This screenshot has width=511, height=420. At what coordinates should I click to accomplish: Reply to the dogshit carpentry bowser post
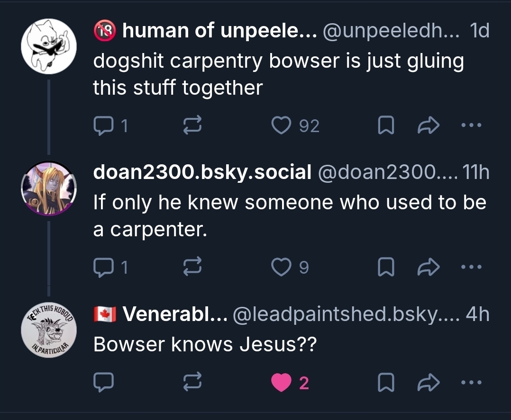tap(102, 125)
